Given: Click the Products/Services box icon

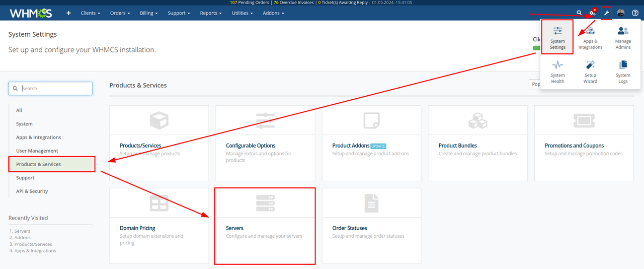Looking at the screenshot, I should pos(159,120).
